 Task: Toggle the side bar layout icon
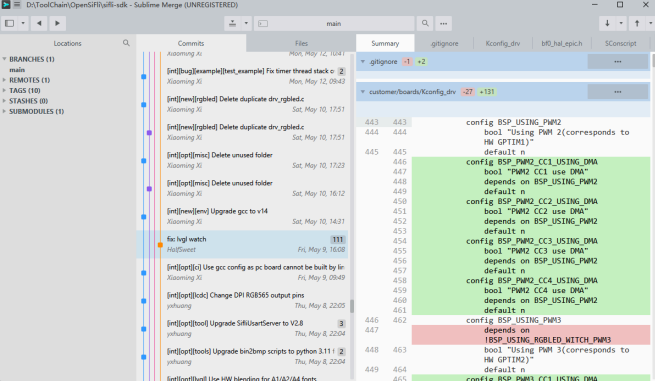[9, 23]
